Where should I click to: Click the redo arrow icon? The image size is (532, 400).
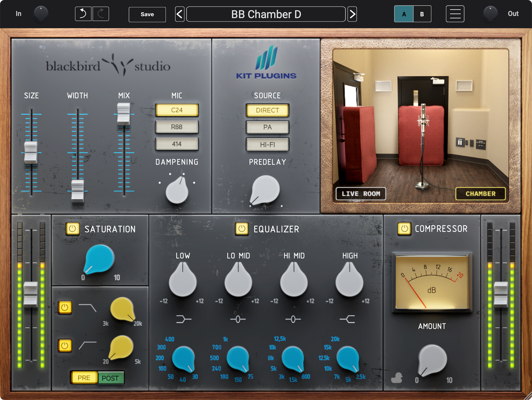pos(101,14)
